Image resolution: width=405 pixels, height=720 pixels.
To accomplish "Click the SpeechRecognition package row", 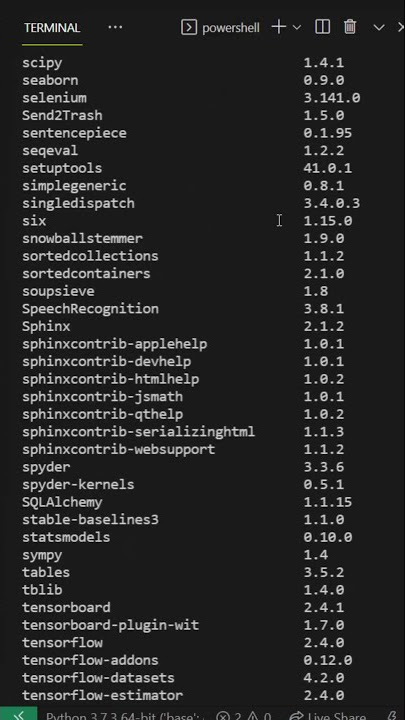I will (x=183, y=309).
